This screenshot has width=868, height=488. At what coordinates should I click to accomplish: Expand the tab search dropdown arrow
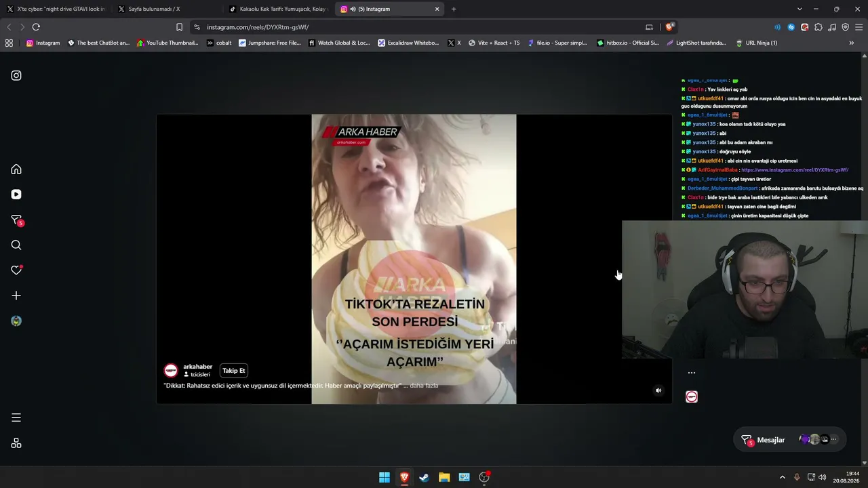(x=800, y=9)
